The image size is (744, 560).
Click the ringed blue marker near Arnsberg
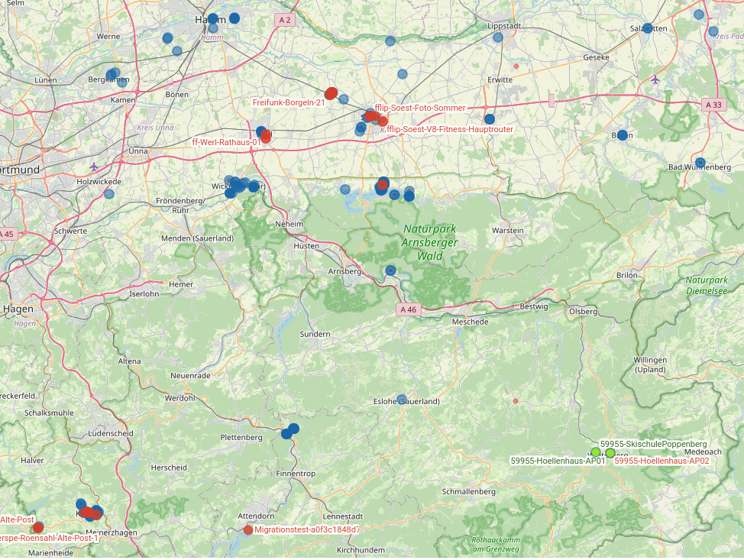(x=390, y=270)
